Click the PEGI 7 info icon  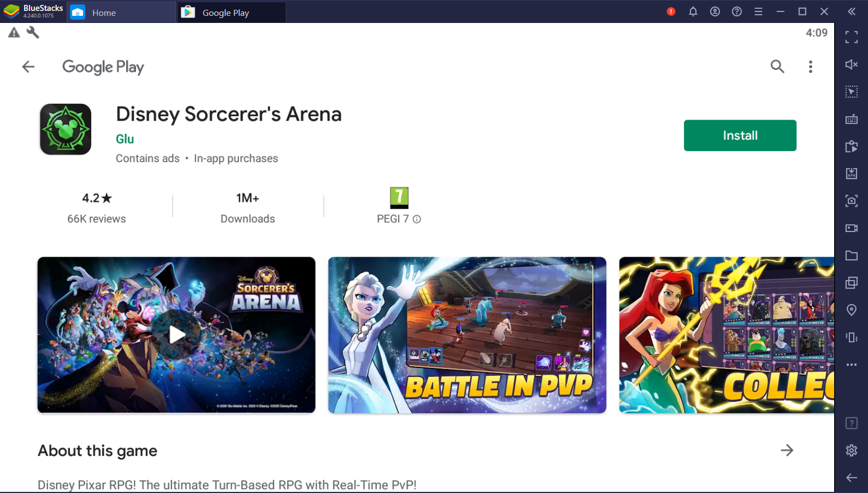click(417, 219)
